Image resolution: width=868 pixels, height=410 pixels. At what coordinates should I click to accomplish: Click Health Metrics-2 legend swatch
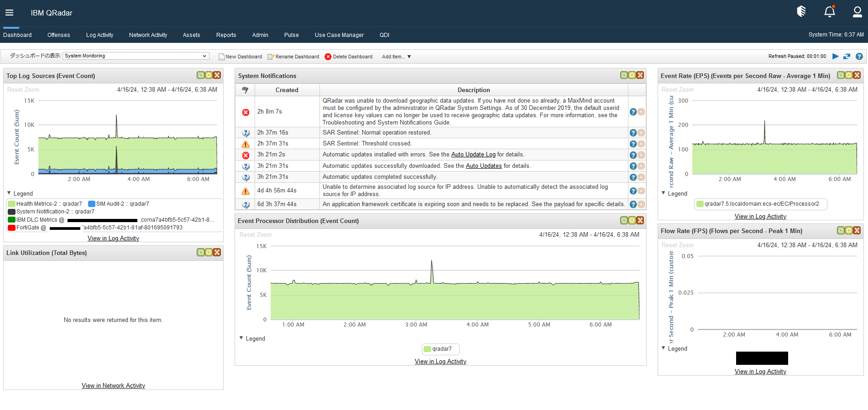[x=12, y=204]
